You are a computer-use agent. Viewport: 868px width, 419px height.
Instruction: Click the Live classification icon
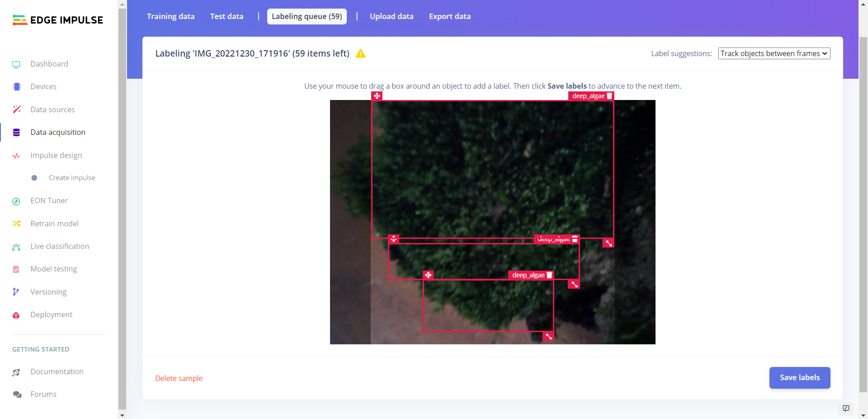[x=16, y=247]
